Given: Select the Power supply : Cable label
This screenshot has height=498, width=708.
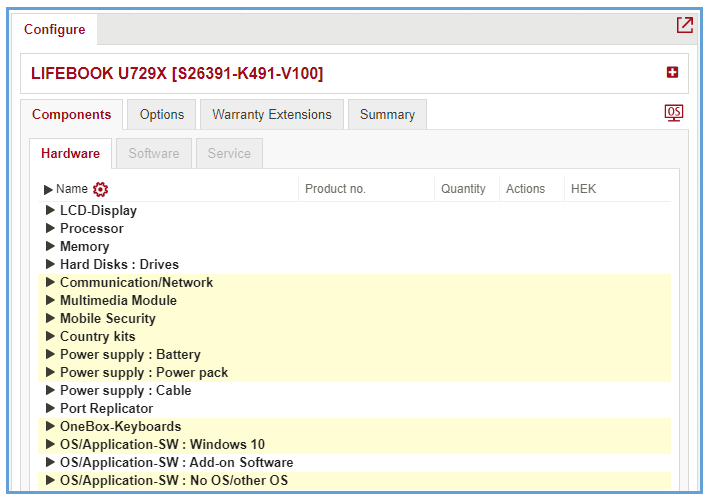Looking at the screenshot, I should coord(126,391).
